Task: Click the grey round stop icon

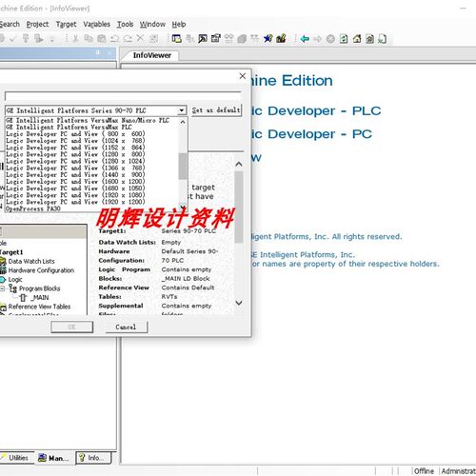Action: (330, 39)
